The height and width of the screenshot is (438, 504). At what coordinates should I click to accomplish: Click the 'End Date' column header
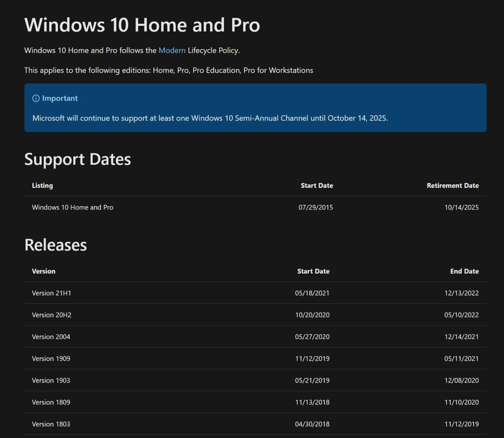coord(464,271)
